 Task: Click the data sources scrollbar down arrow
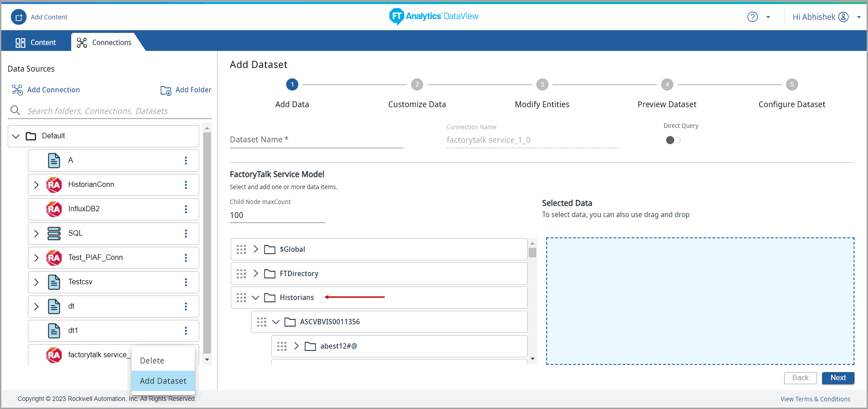click(207, 359)
